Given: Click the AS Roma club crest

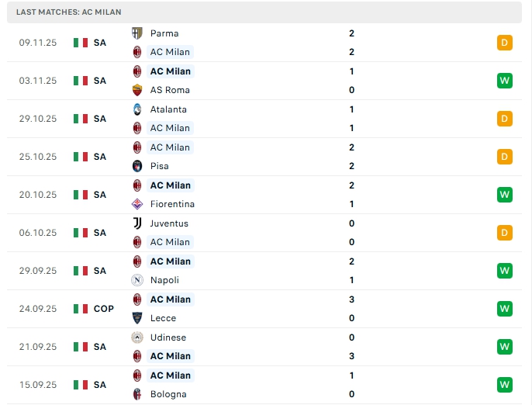Looking at the screenshot, I should pyautogui.click(x=137, y=90).
